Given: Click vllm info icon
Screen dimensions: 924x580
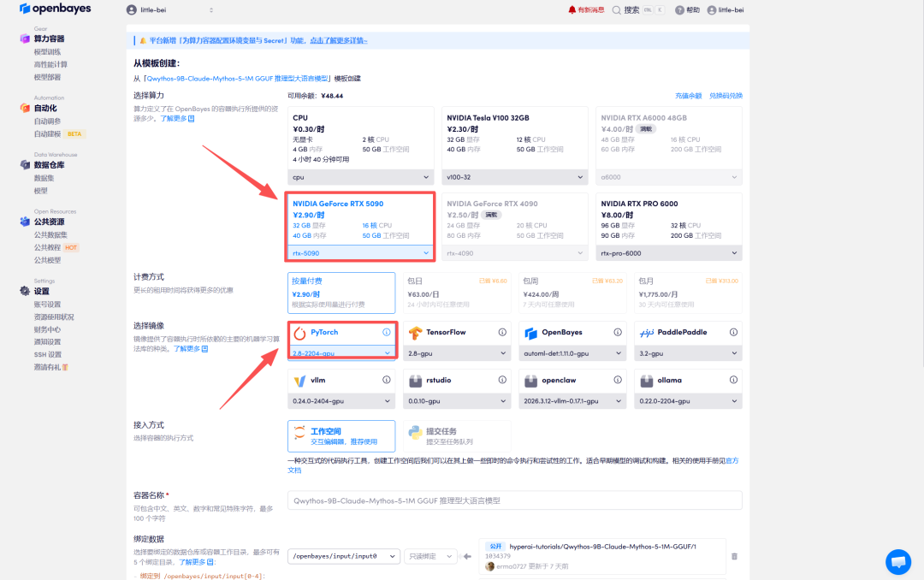Looking at the screenshot, I should [387, 380].
